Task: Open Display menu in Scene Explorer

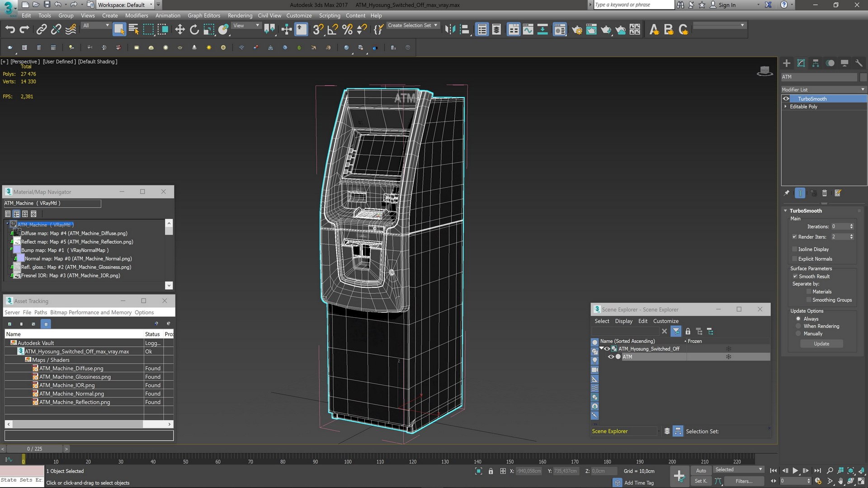Action: click(623, 321)
